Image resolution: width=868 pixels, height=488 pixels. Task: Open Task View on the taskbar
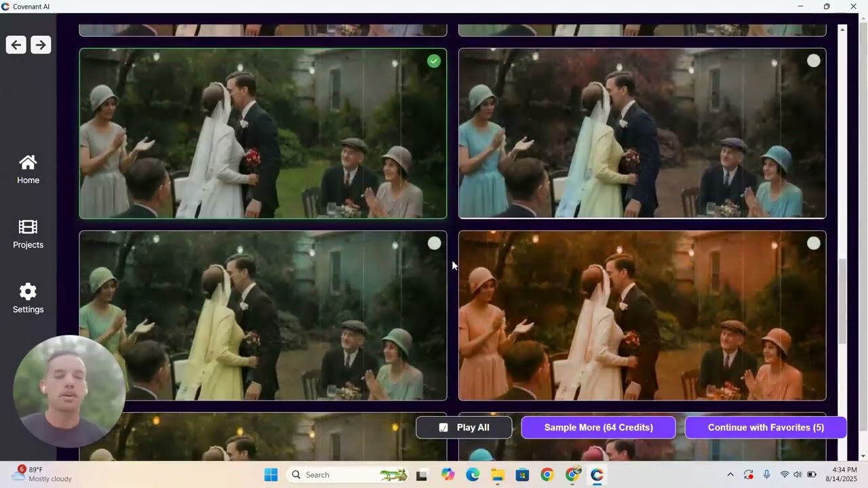pyautogui.click(x=421, y=474)
